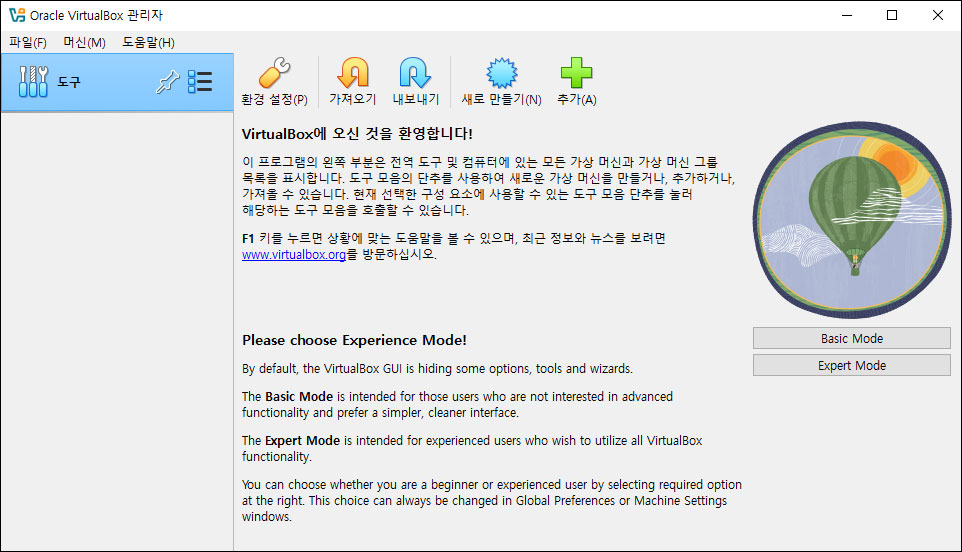The width and height of the screenshot is (962, 552).
Task: Toggle the pin icon in tools row
Action: [x=167, y=82]
